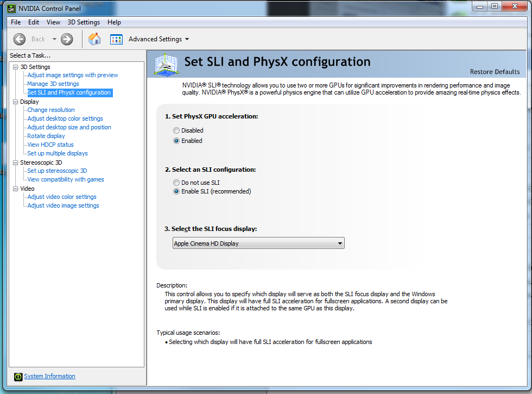Open the Edit menu

[x=34, y=22]
